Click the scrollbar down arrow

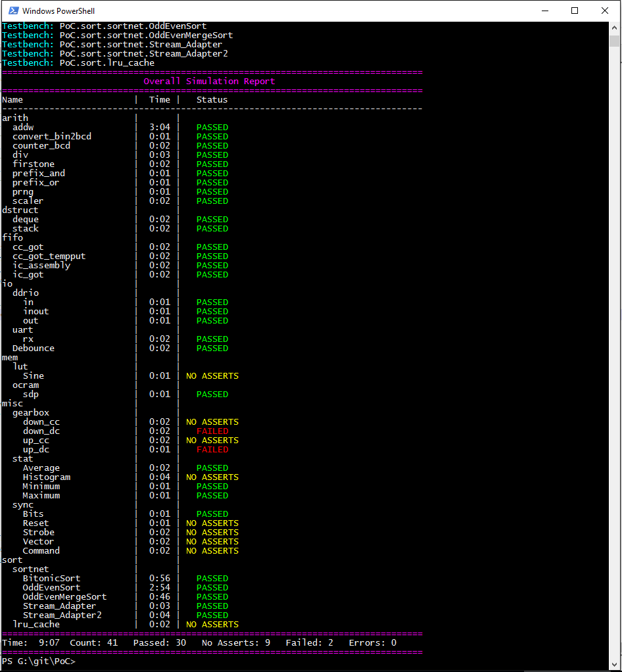(x=614, y=664)
